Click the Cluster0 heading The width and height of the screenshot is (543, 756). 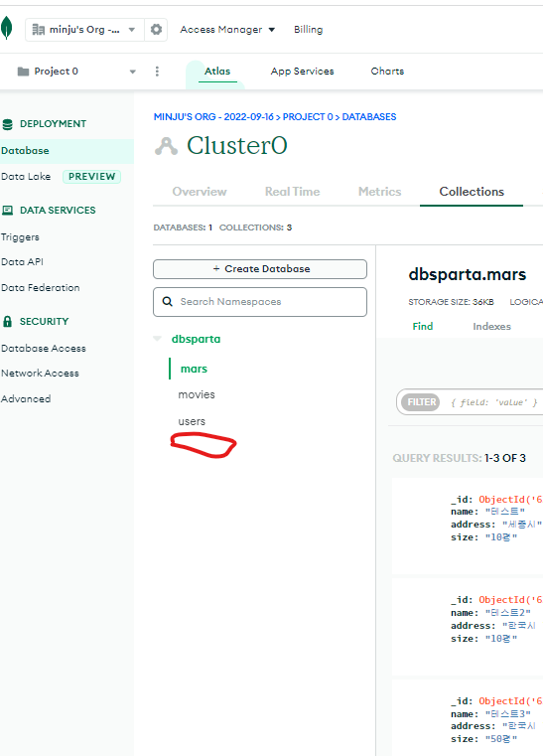[x=237, y=146]
